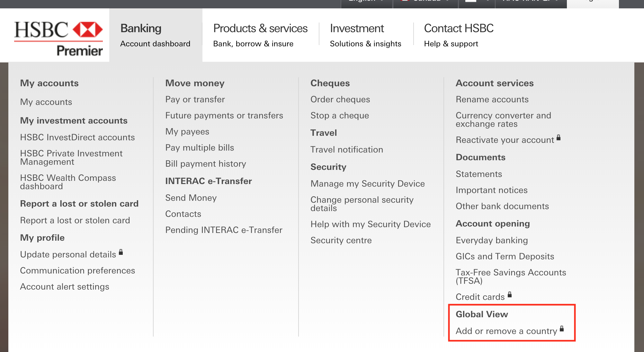Click the lock icon beside Add or remove a country

pos(561,329)
